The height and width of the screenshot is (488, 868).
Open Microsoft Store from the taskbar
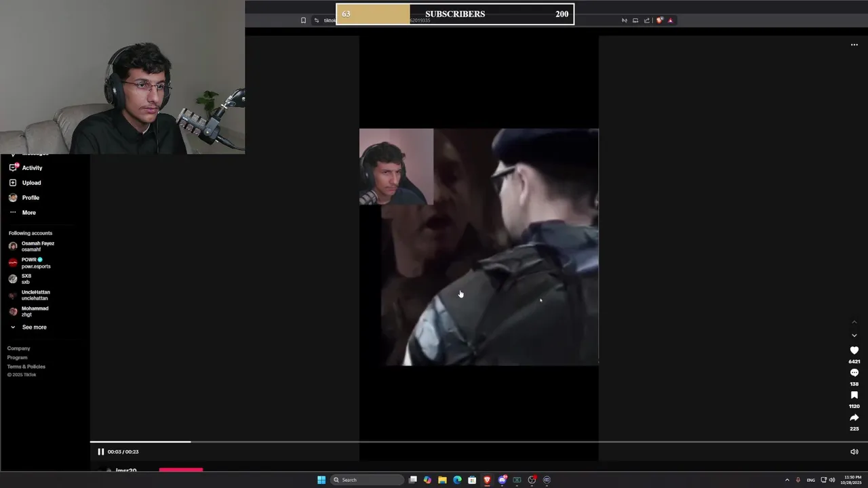click(x=472, y=480)
